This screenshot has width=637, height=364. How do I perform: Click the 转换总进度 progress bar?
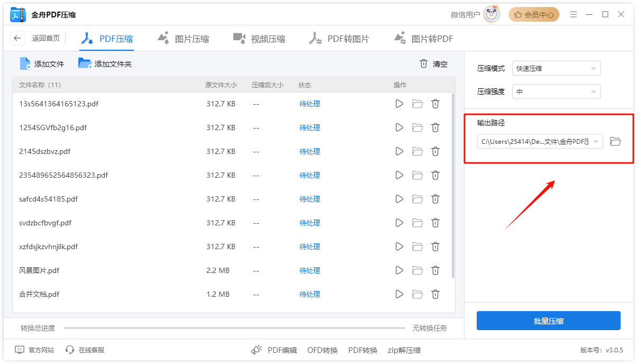coord(234,328)
